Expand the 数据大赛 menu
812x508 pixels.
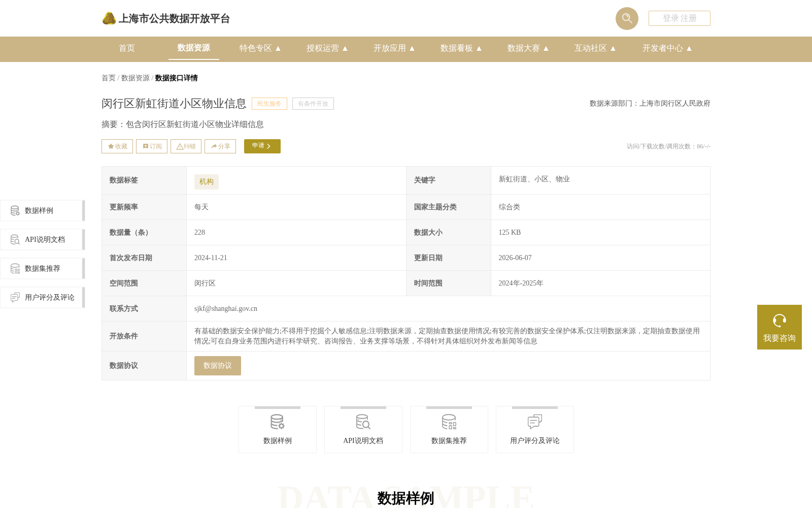[x=528, y=48]
